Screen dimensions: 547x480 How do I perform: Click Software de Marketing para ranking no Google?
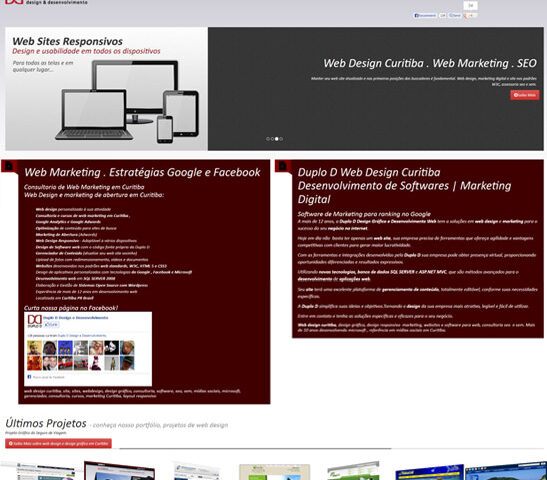364,214
